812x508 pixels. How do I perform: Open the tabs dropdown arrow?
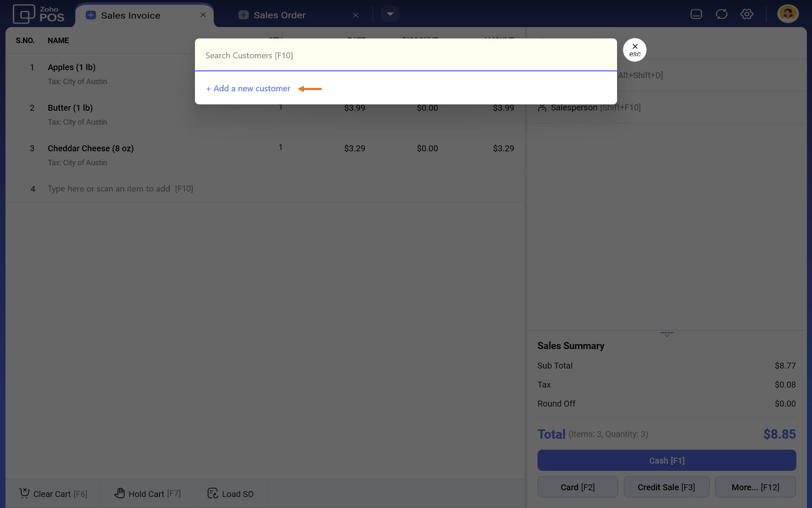click(390, 14)
